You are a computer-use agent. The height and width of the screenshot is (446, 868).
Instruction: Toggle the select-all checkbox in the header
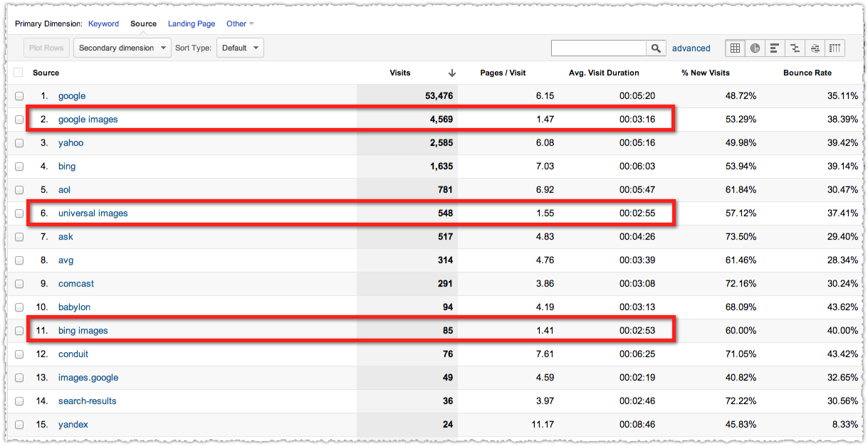(x=19, y=73)
